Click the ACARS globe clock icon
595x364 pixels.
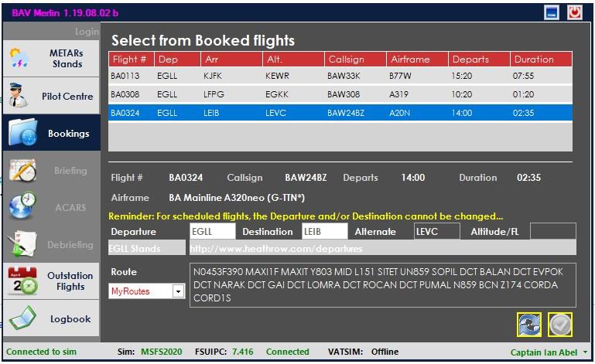(22, 206)
